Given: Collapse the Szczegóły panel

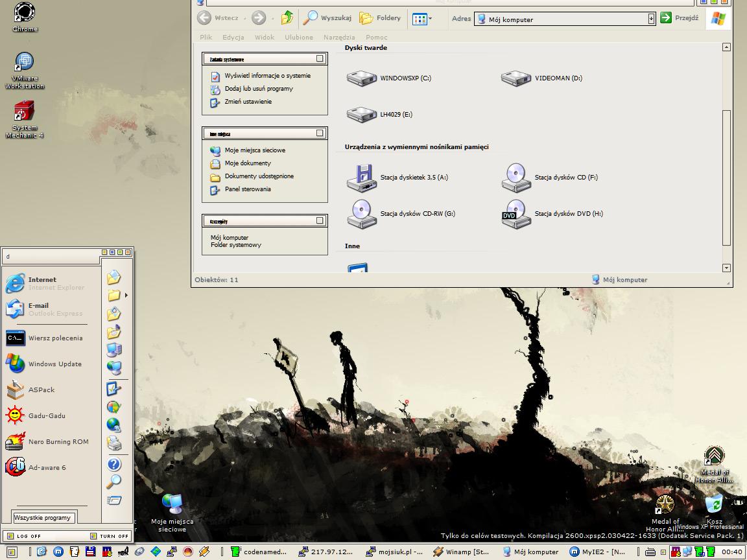Looking at the screenshot, I should [320, 221].
